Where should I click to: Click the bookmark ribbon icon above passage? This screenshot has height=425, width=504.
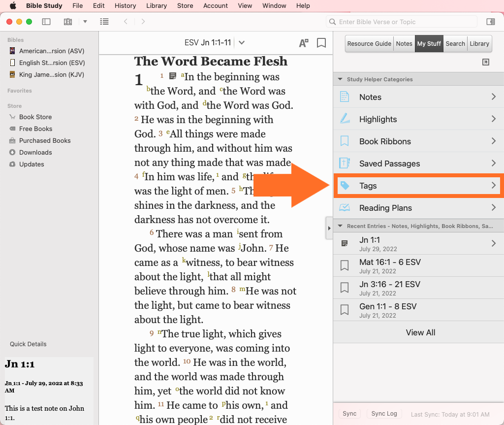tap(321, 43)
